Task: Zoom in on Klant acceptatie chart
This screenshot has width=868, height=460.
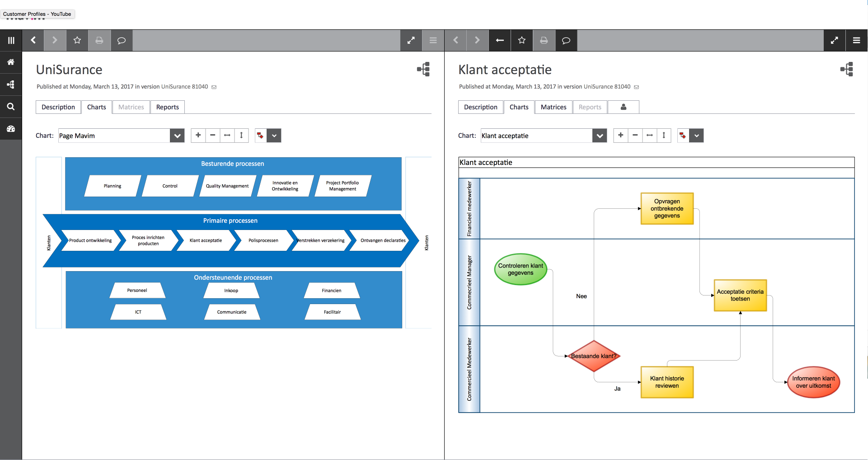Action: click(x=621, y=136)
